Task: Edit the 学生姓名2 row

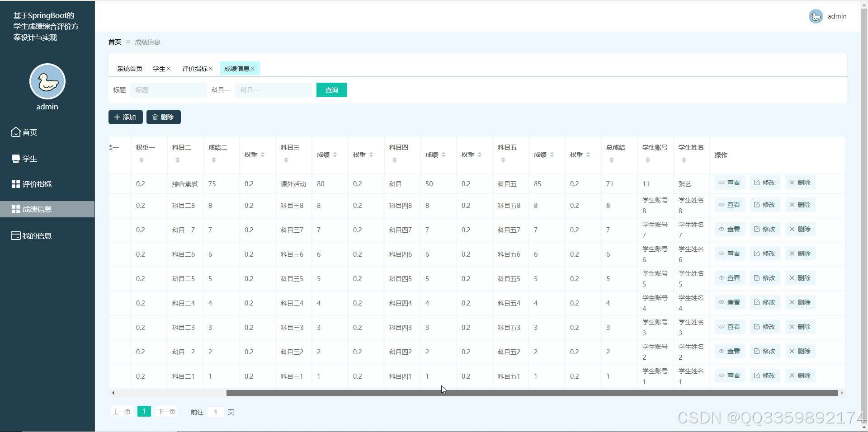Action: coord(764,351)
